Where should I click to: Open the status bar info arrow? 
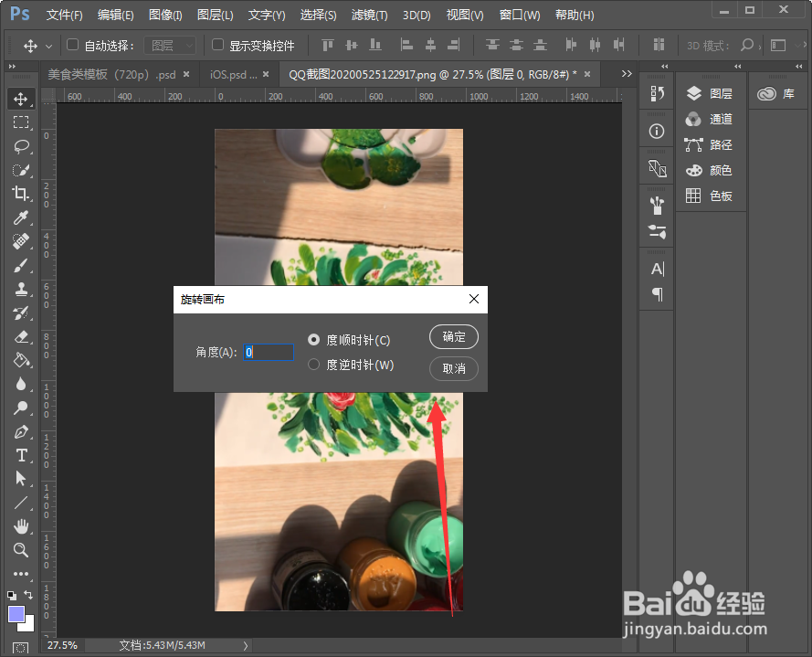click(246, 646)
